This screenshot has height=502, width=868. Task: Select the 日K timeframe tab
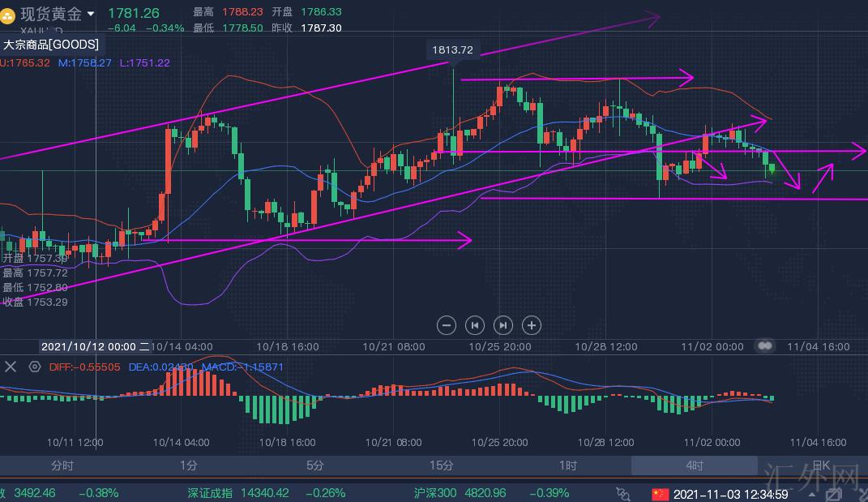pyautogui.click(x=821, y=466)
